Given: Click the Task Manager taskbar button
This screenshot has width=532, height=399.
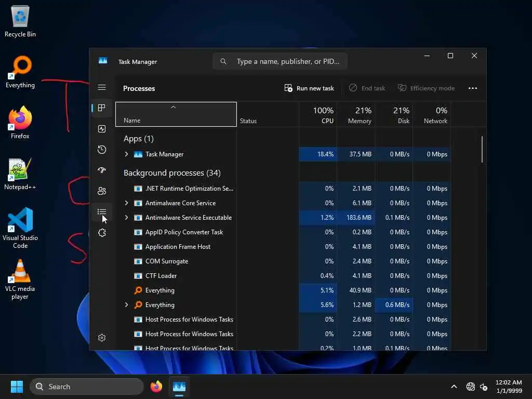Looking at the screenshot, I should click(179, 387).
